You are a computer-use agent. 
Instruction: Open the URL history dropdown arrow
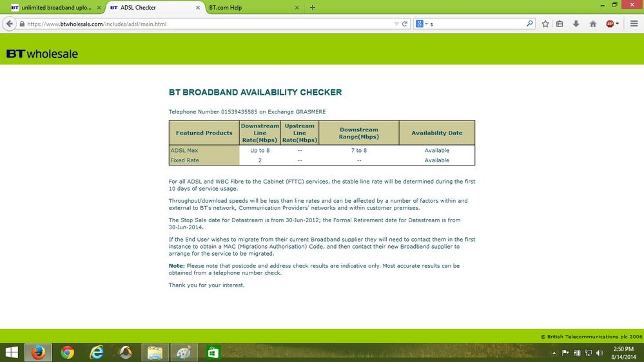[x=396, y=24]
